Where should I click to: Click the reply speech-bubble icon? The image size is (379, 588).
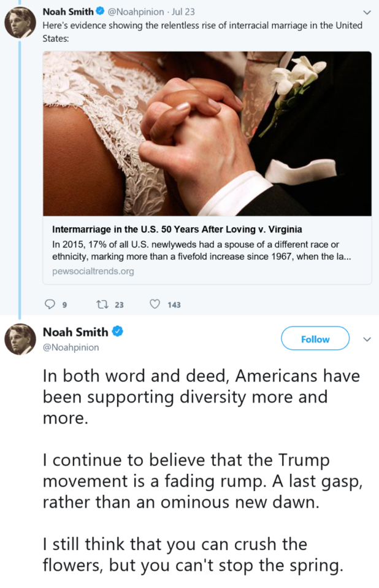click(x=51, y=304)
